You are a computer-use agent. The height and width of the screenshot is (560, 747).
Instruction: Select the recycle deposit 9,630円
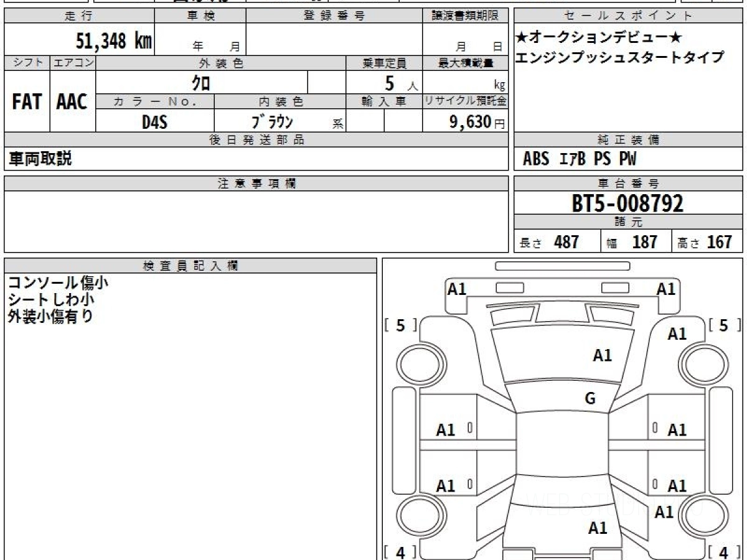(x=477, y=122)
